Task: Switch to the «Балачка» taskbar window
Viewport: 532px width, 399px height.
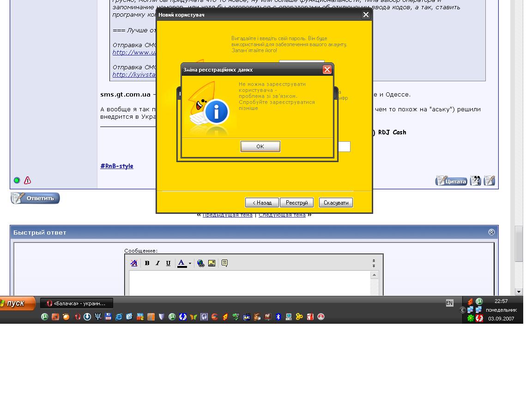Action: coord(77,303)
